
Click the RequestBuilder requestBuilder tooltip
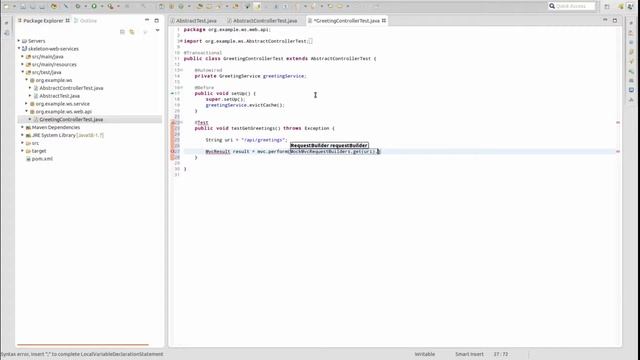click(x=329, y=145)
